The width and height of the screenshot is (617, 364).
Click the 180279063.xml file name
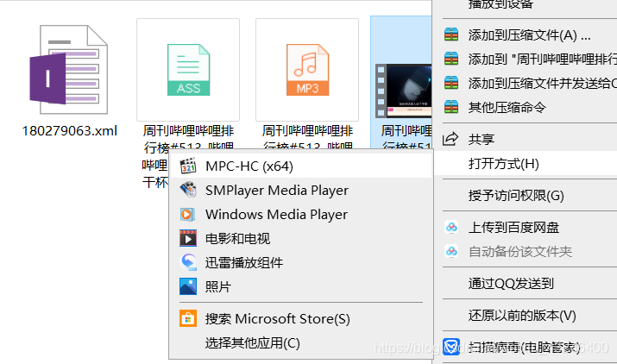(70, 130)
